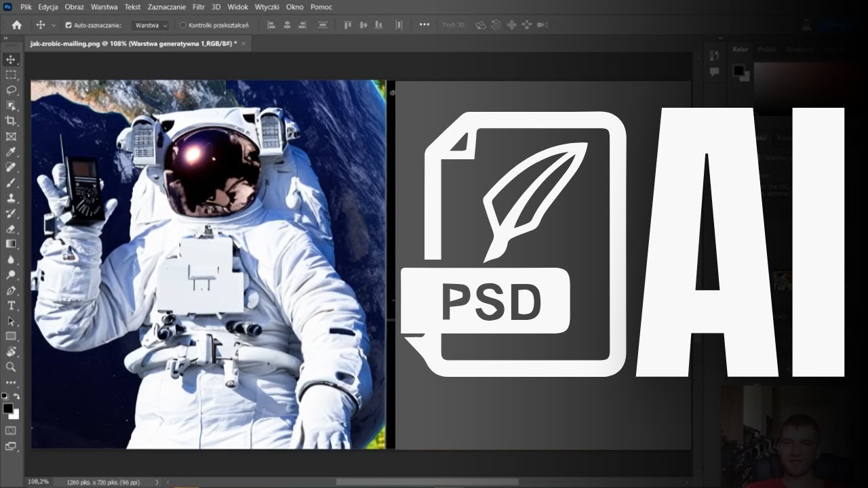Select the Horizontal Type tool

[x=11, y=305]
